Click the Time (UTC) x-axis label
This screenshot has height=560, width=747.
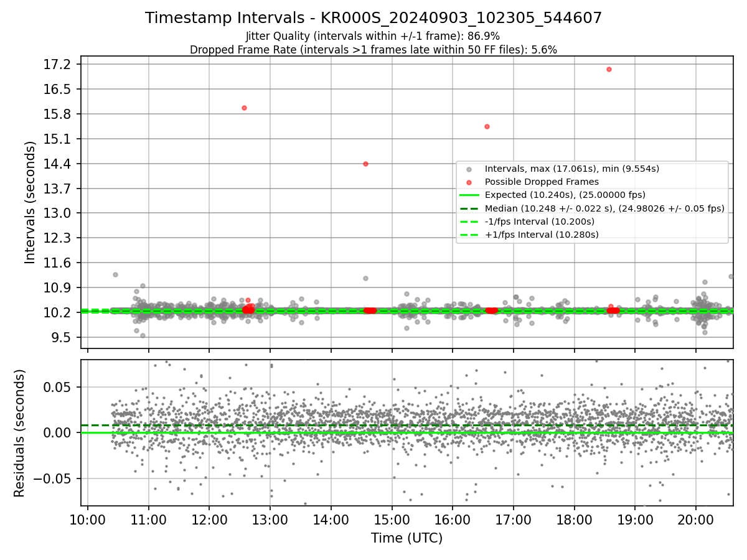(406, 538)
